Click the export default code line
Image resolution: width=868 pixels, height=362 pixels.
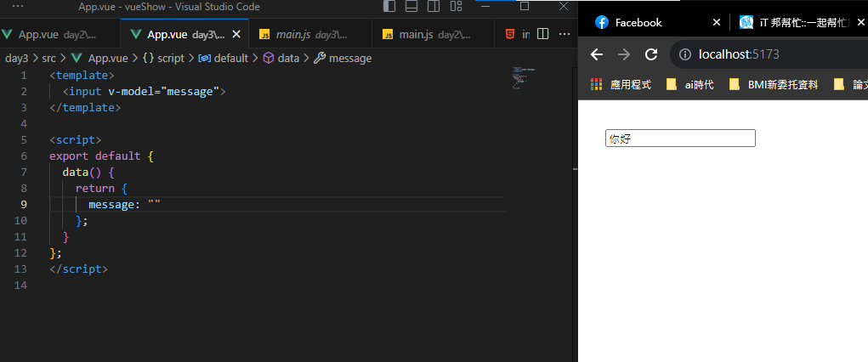[x=101, y=156]
